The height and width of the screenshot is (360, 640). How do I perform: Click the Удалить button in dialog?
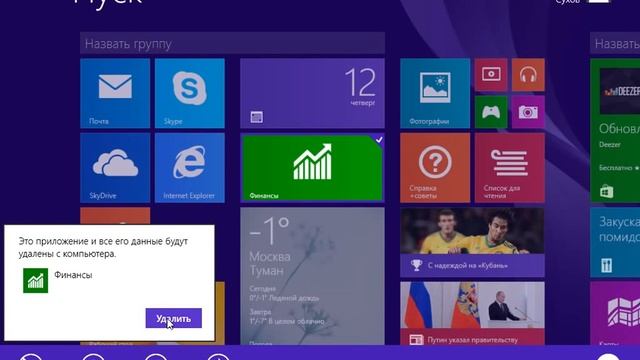(173, 318)
